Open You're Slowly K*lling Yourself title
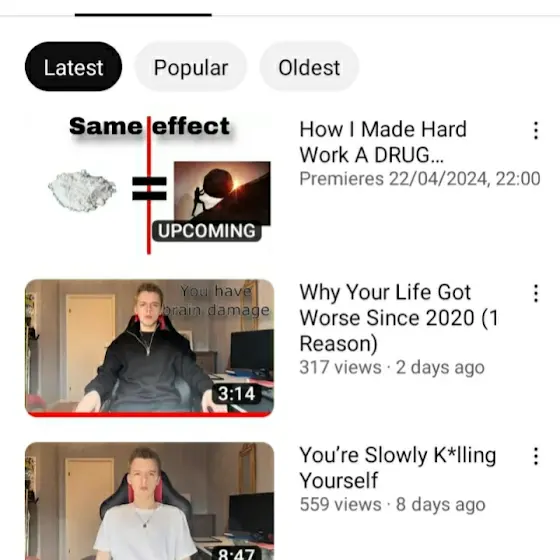The width and height of the screenshot is (560, 560). 398,468
